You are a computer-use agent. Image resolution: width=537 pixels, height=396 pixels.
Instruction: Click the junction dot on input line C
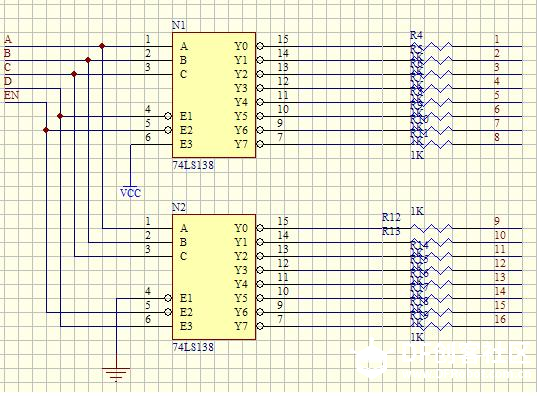(74, 74)
